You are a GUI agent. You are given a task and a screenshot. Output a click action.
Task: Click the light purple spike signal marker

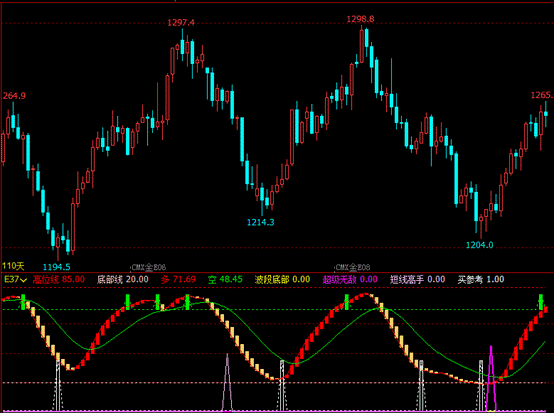click(227, 382)
